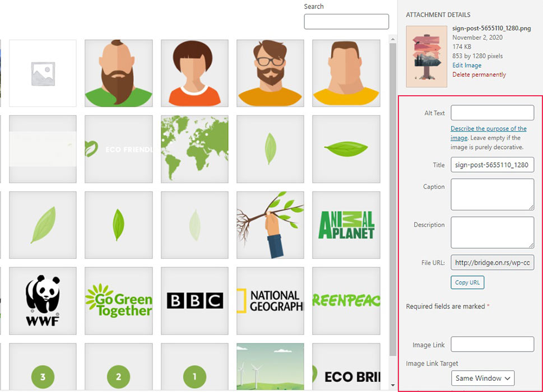Click the sign-post-5655110_1280.png file name

click(491, 29)
